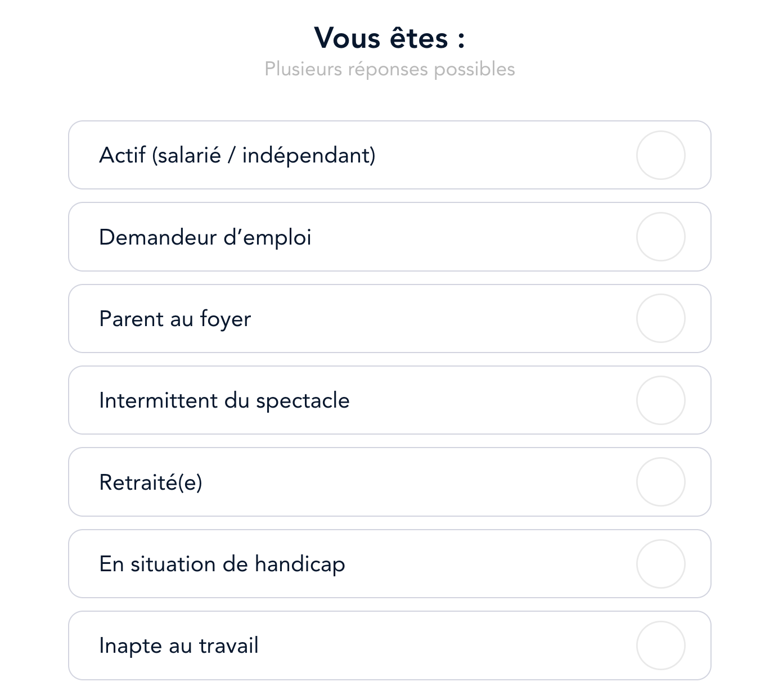
Task: Click the 'Demandeur d'emploi' label text
Action: (x=205, y=237)
